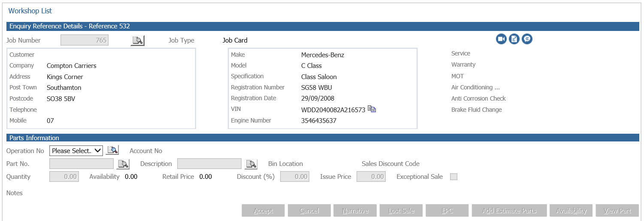Click the View Part button
The image size is (644, 221).
pyautogui.click(x=617, y=211)
